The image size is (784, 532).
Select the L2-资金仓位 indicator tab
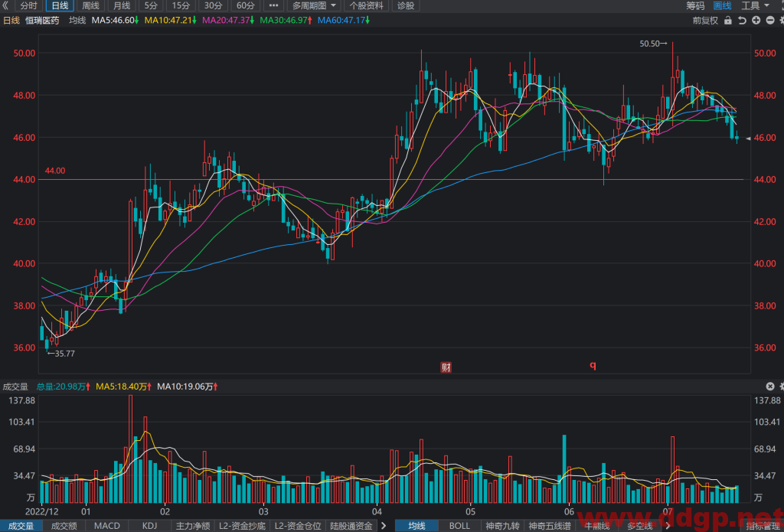click(298, 526)
